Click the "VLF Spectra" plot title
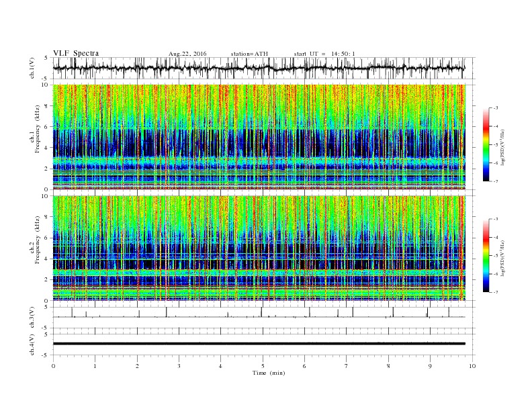 pyautogui.click(x=76, y=53)
